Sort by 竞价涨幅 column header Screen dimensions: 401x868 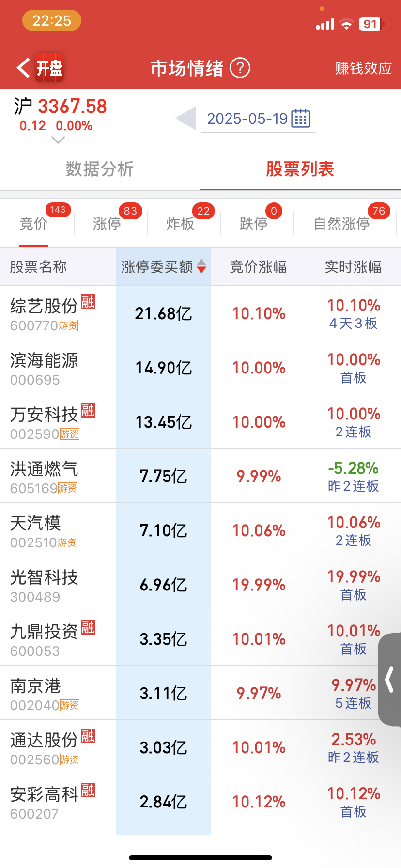258,266
